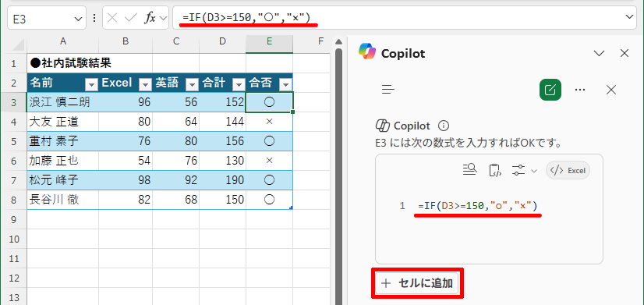Open function list dropdown beside fx

coord(164,19)
